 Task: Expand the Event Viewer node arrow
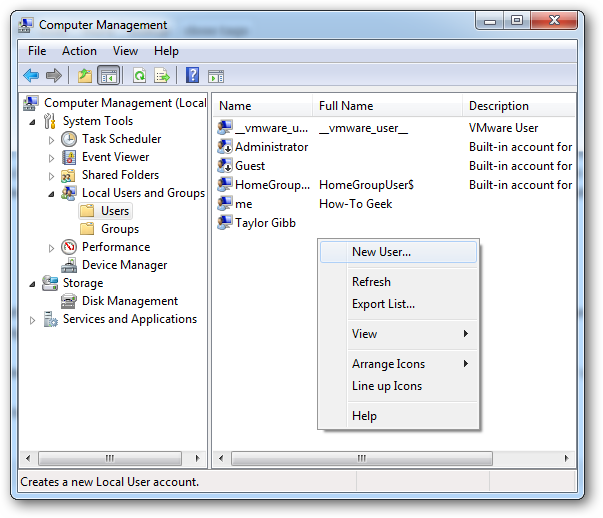pos(51,158)
